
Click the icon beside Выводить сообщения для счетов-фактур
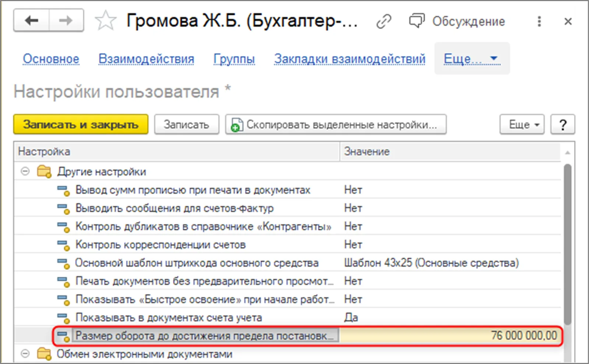coord(63,208)
